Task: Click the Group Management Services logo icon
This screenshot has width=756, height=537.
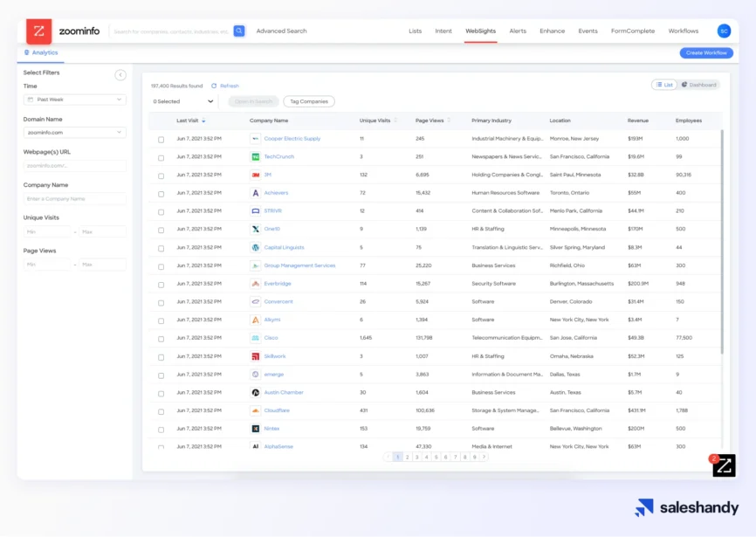Action: (256, 265)
